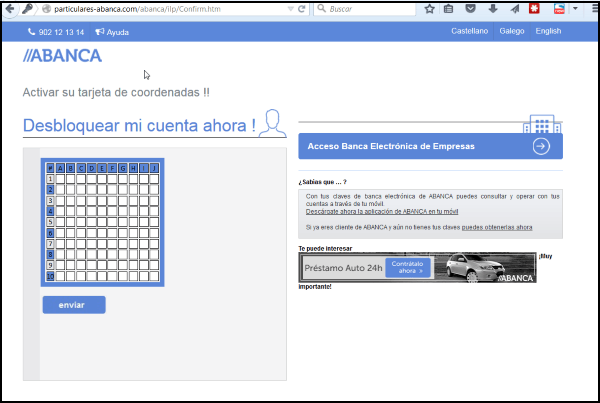Click the Pocket shield icon

470,8
